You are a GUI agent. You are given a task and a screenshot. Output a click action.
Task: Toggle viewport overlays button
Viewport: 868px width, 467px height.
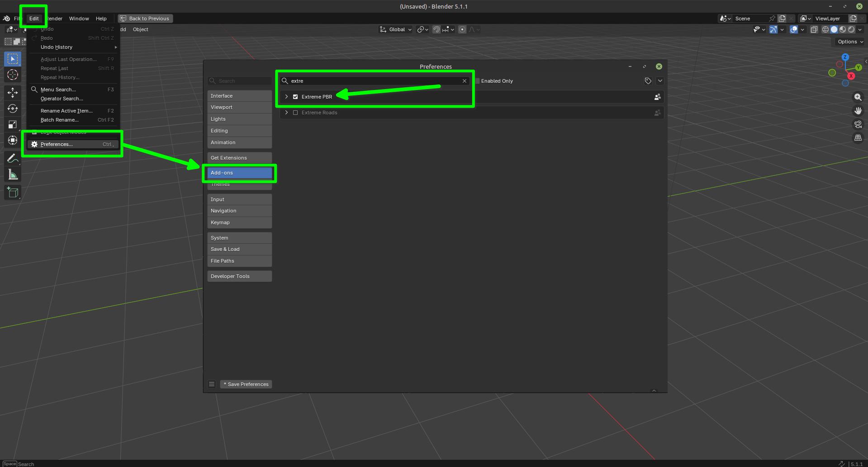(x=793, y=29)
